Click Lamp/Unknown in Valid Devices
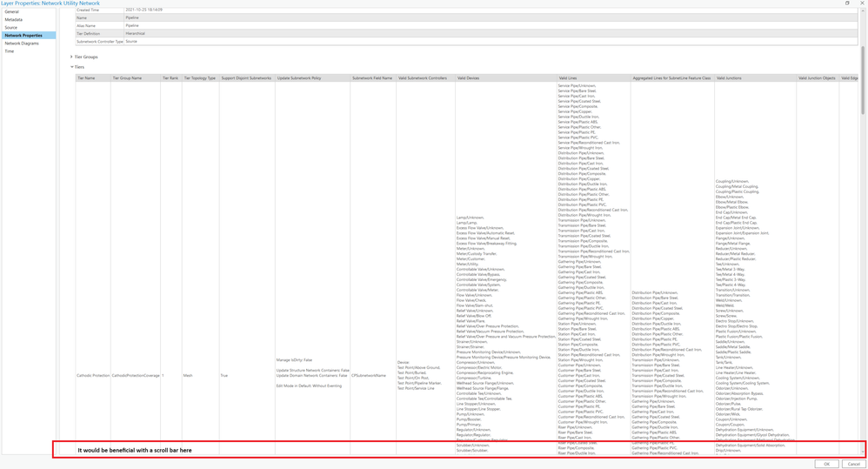868x469 pixels. click(x=471, y=218)
